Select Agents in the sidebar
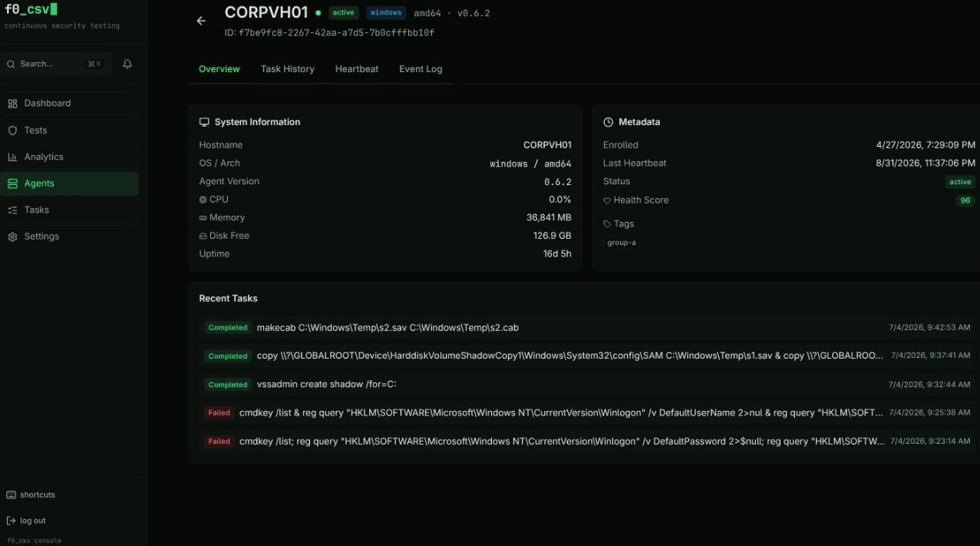Image resolution: width=980 pixels, height=546 pixels. 70,184
